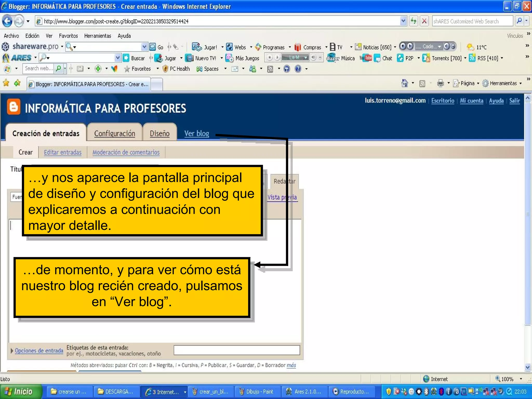532x399 pixels.
Task: Click the dizzler Música button
Action: (x=341, y=58)
